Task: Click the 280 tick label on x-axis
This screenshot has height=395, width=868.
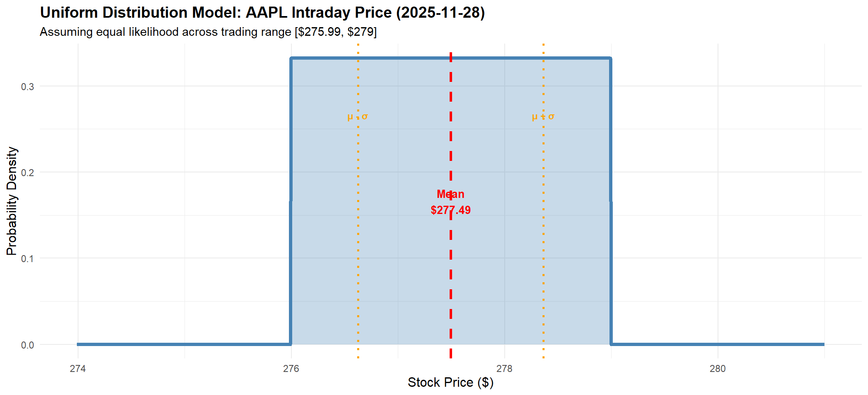Action: coord(718,369)
